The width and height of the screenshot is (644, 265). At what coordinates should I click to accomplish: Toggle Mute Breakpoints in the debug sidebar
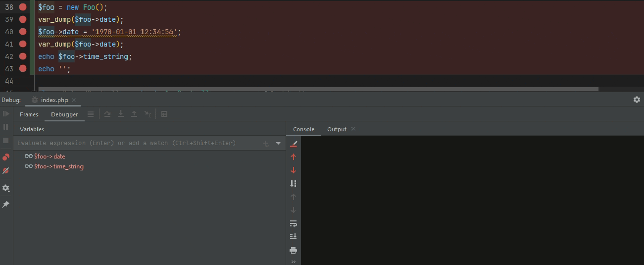click(6, 170)
